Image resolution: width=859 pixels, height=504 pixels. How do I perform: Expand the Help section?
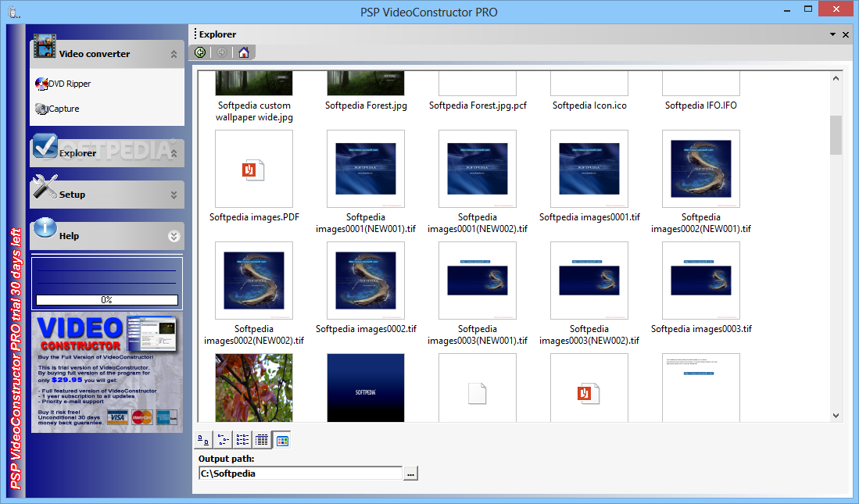[x=174, y=236]
